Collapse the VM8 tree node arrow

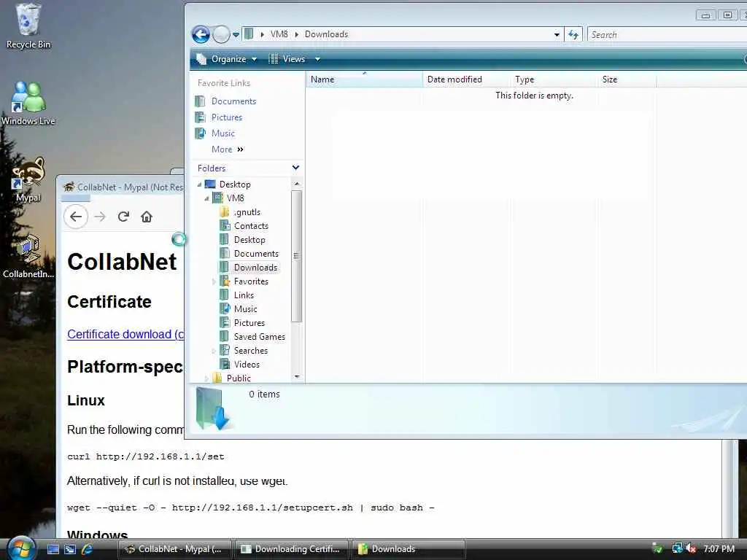coord(206,198)
